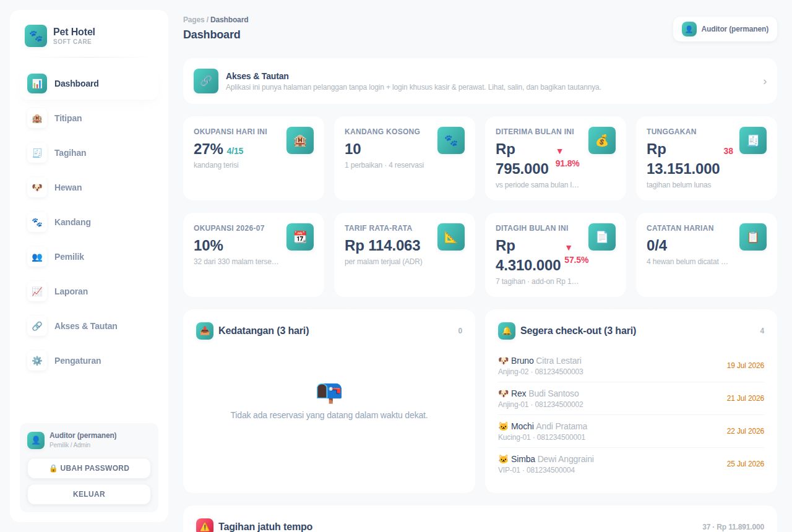Viewport: 792px width, 532px height.
Task: Click the inbox icon beside Kedatangan heading
Action: (x=205, y=331)
